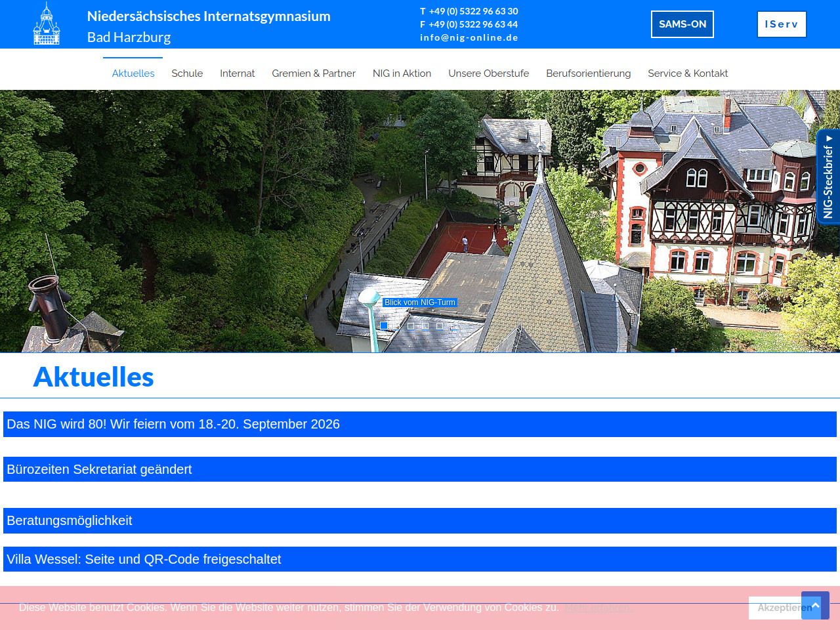Switch to the third slideshow indicator

tap(411, 325)
